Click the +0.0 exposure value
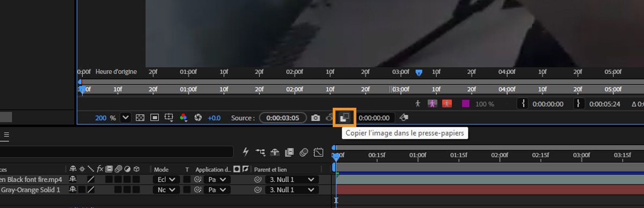Viewport: 644px width, 208px height. tap(214, 118)
